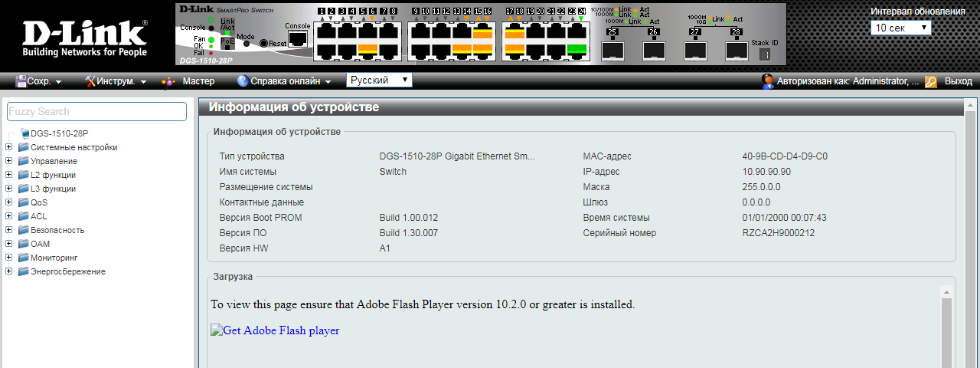The height and width of the screenshot is (368, 980).
Task: Click the main page vertical scrollbar up arrow
Action: (972, 104)
